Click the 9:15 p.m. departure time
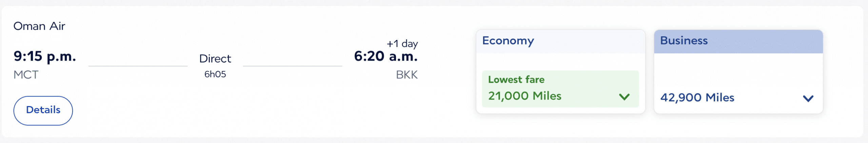The width and height of the screenshot is (868, 143). tap(45, 56)
